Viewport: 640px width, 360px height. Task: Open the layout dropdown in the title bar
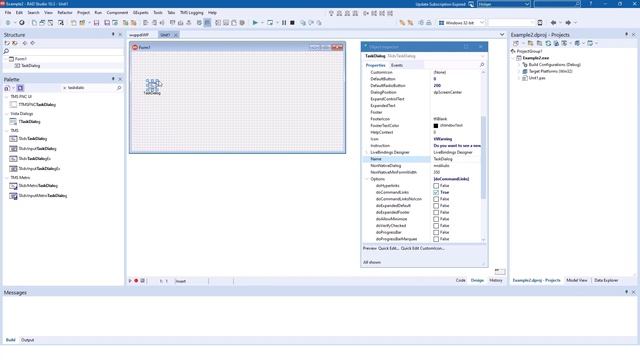(x=527, y=4)
